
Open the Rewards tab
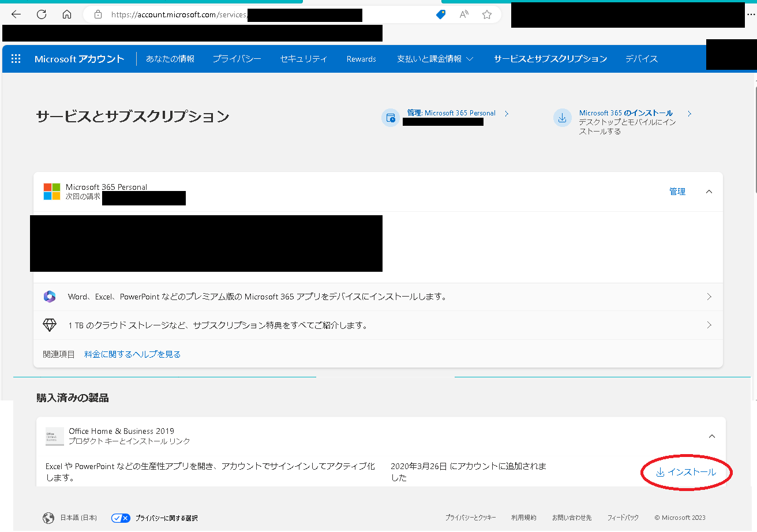click(x=361, y=59)
